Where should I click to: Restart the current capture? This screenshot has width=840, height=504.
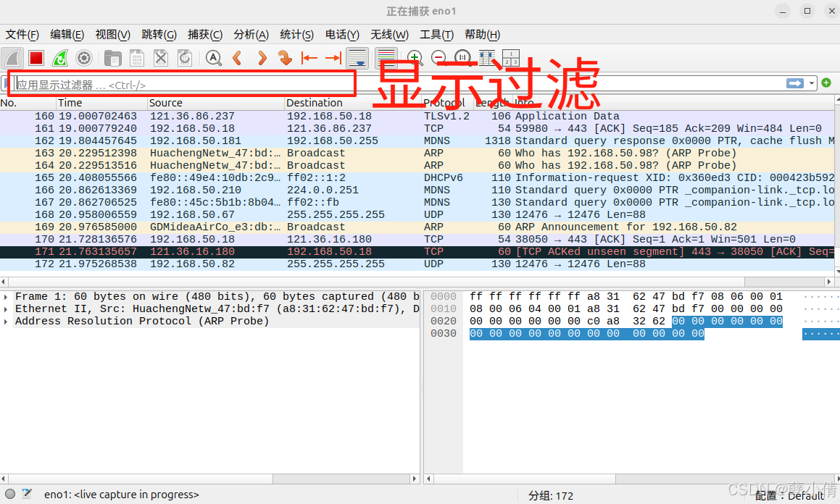59,58
